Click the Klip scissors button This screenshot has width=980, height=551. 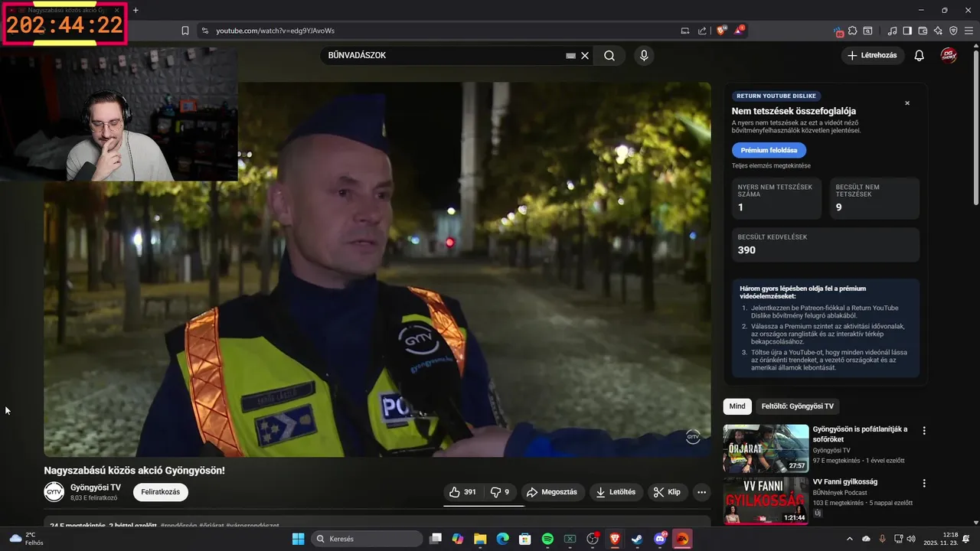click(x=668, y=492)
